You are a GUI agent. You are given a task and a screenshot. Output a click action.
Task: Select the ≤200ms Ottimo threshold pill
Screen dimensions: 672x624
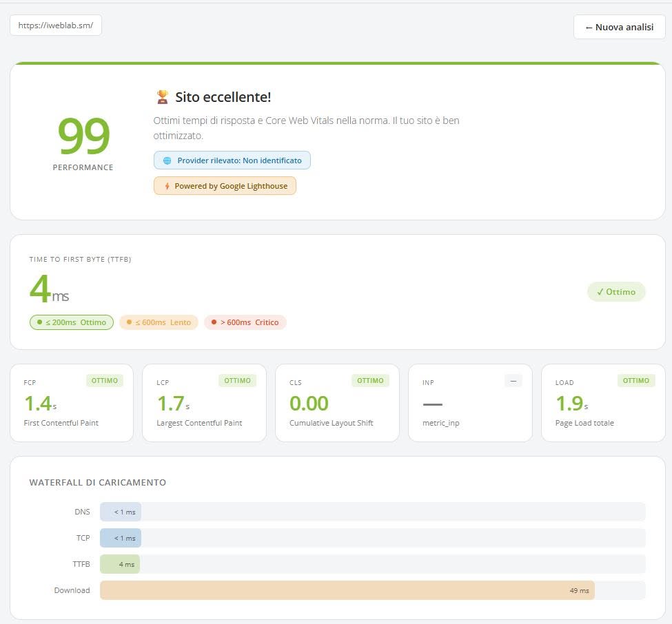pyautogui.click(x=72, y=322)
